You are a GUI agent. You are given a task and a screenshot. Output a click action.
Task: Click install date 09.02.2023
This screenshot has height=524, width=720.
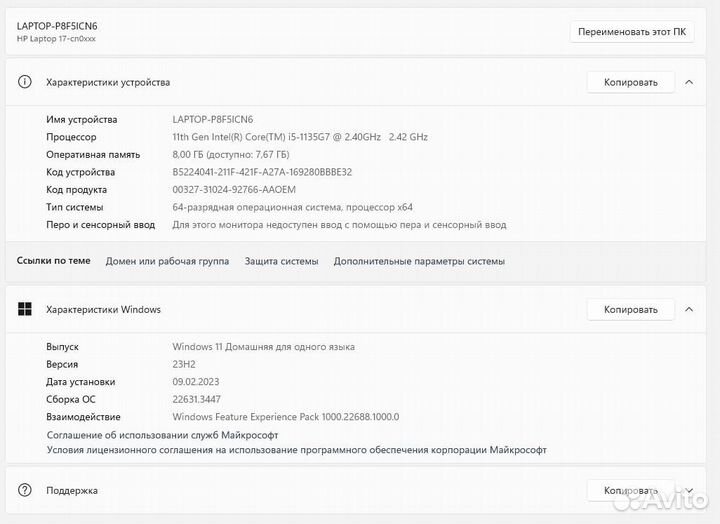[x=196, y=382]
